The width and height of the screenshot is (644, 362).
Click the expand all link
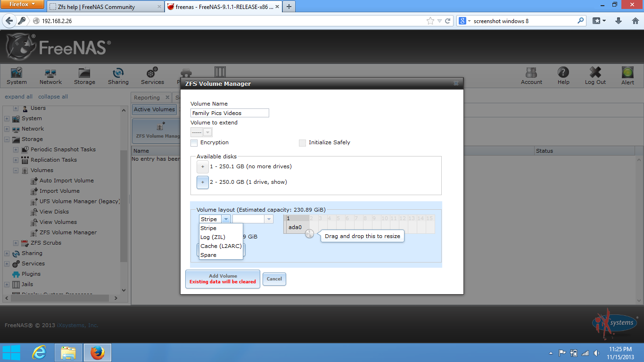(x=19, y=97)
